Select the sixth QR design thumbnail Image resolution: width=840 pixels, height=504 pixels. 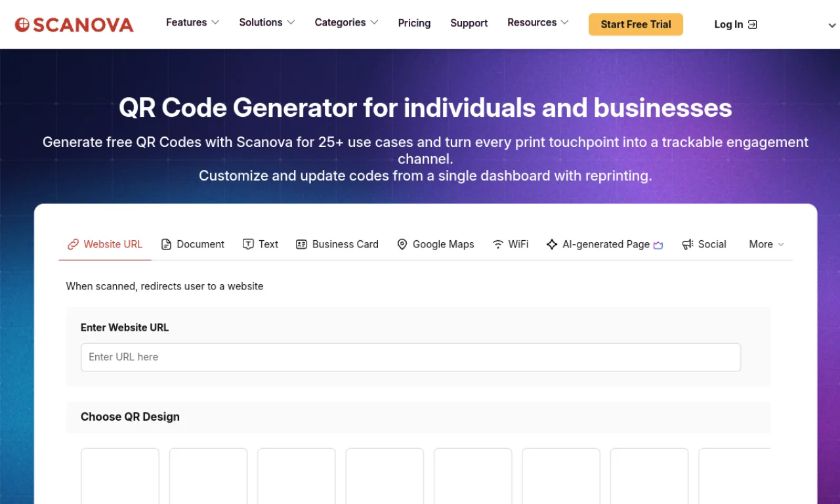point(561,476)
